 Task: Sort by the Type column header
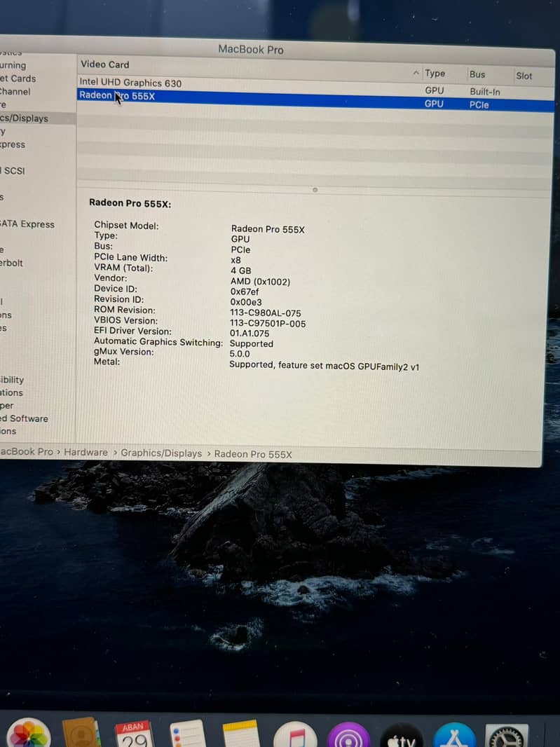pyautogui.click(x=435, y=74)
